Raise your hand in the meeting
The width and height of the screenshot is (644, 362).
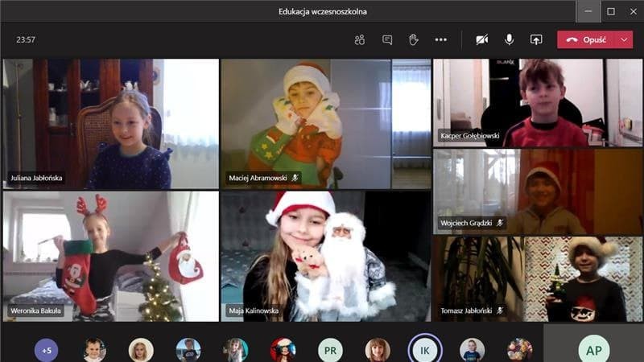[x=414, y=39]
